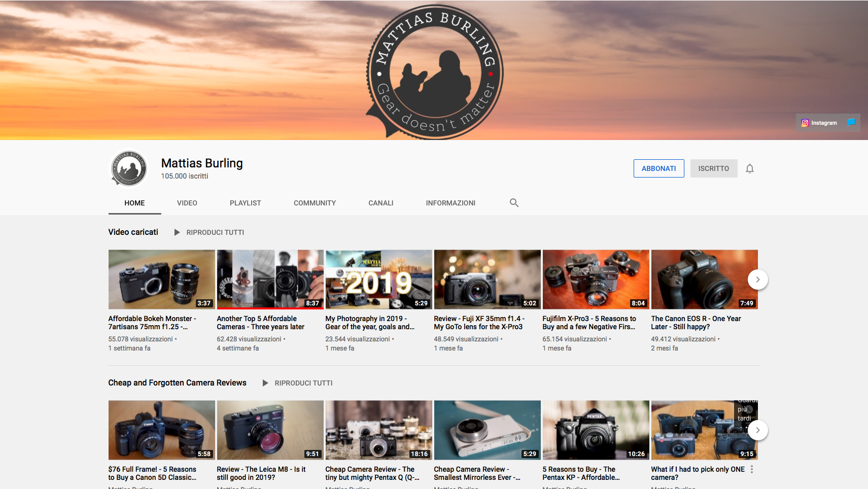Click the Mattias Burling channel avatar

pyautogui.click(x=129, y=168)
